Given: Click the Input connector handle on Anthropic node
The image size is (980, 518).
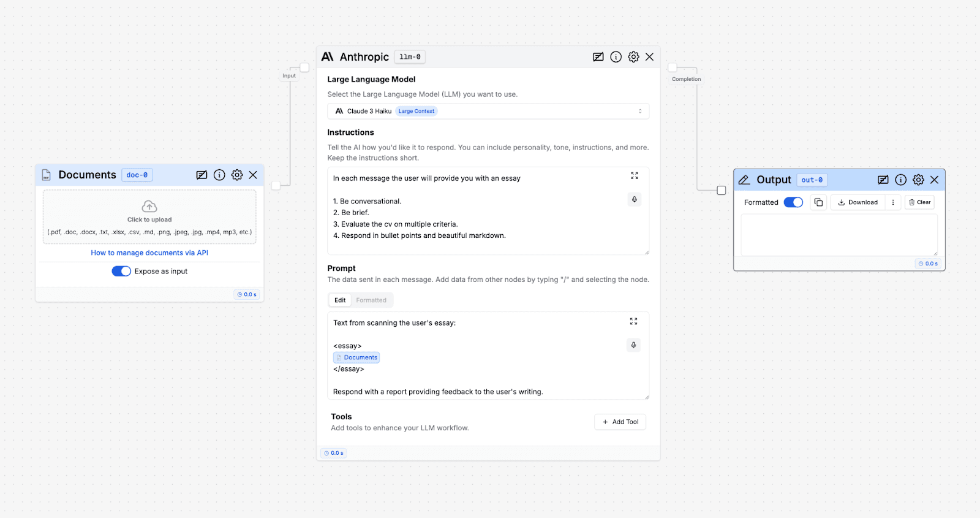Looking at the screenshot, I should [304, 67].
